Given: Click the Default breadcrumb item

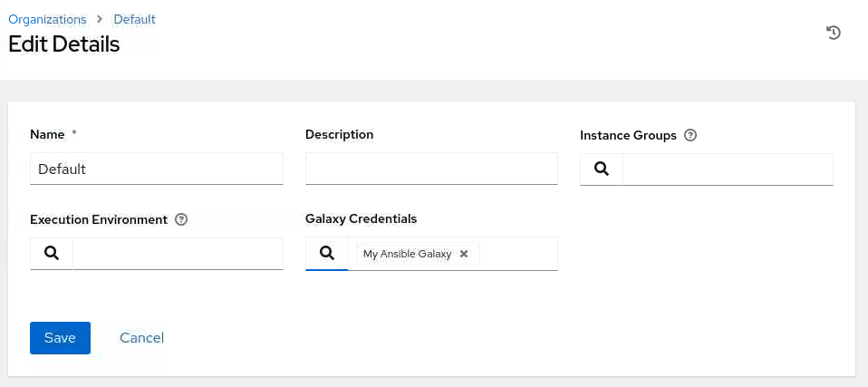Looking at the screenshot, I should tap(135, 19).
